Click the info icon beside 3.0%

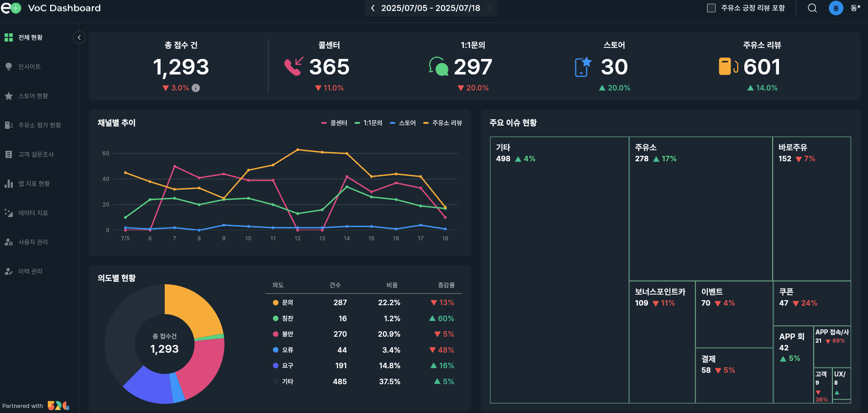pos(196,88)
